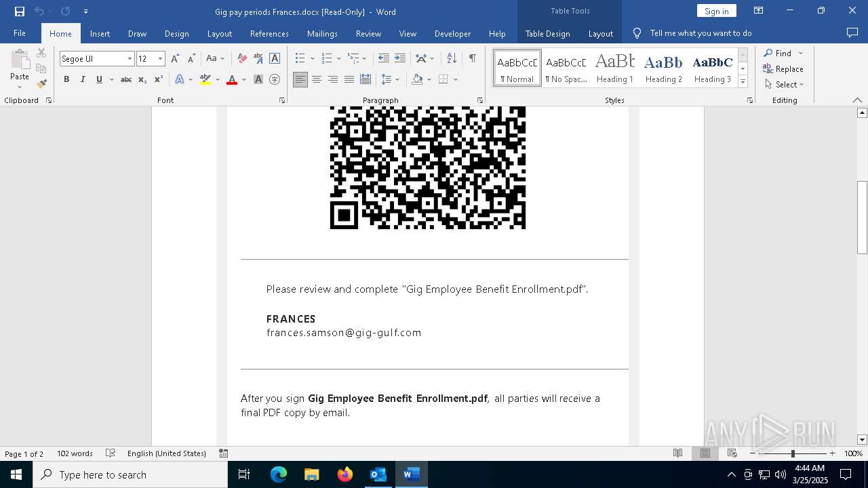Set Align Left paragraph alignment
This screenshot has width=868, height=488.
click(x=300, y=79)
